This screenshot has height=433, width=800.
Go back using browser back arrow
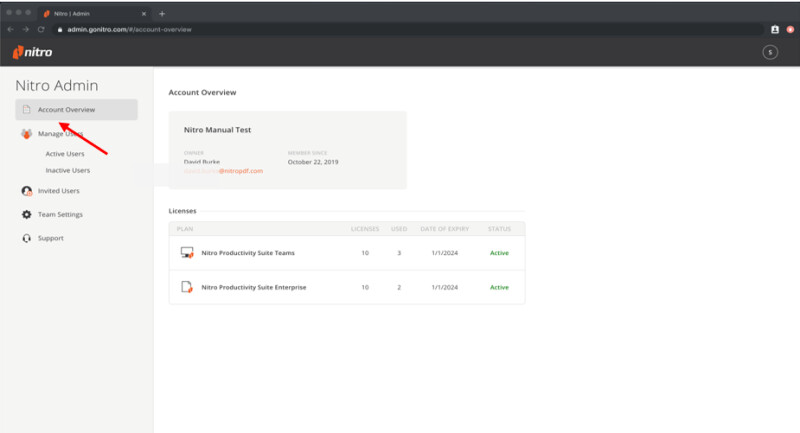point(11,29)
